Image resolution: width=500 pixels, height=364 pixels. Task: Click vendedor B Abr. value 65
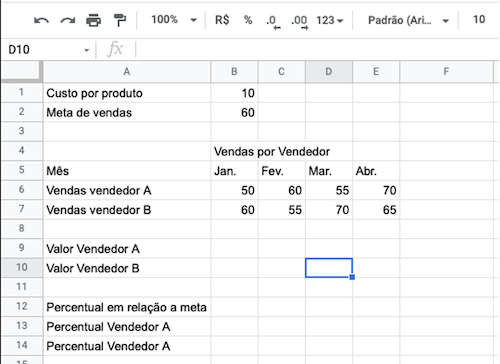[x=376, y=210]
